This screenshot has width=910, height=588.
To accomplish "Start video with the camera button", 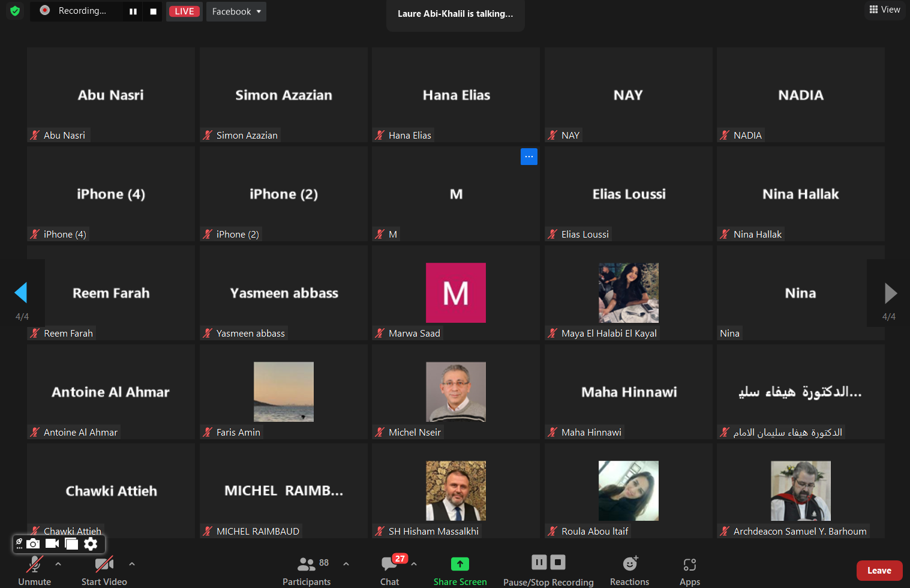I will point(104,571).
